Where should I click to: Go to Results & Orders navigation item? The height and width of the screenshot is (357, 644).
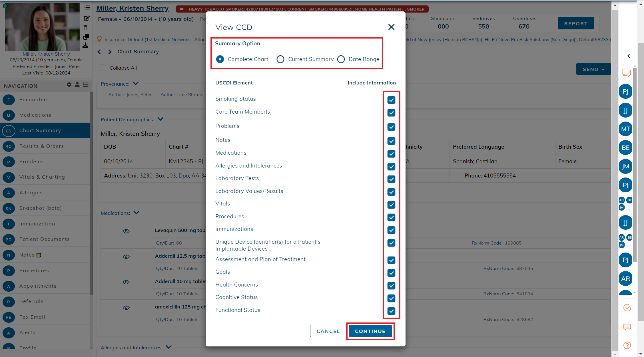pyautogui.click(x=41, y=146)
